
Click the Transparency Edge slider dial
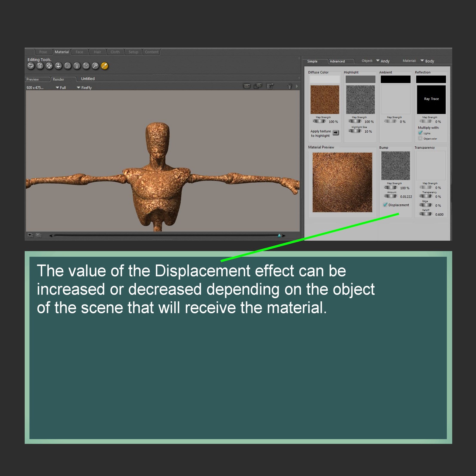(x=426, y=205)
